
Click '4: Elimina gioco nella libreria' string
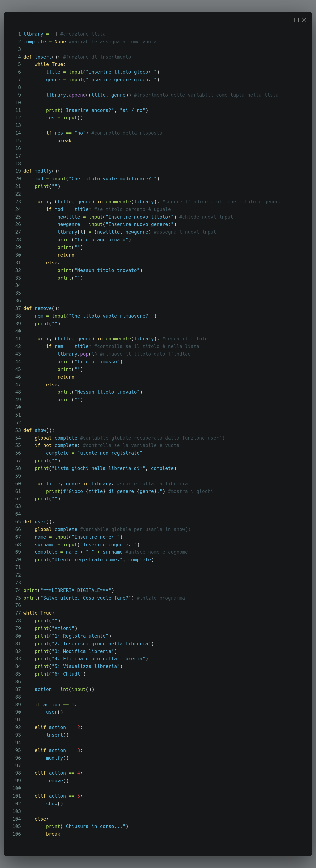(x=99, y=659)
